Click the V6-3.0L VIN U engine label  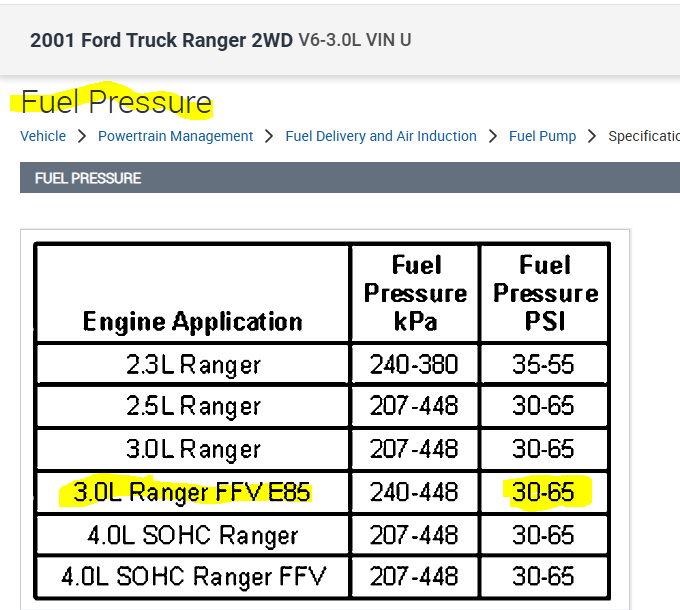point(354,41)
